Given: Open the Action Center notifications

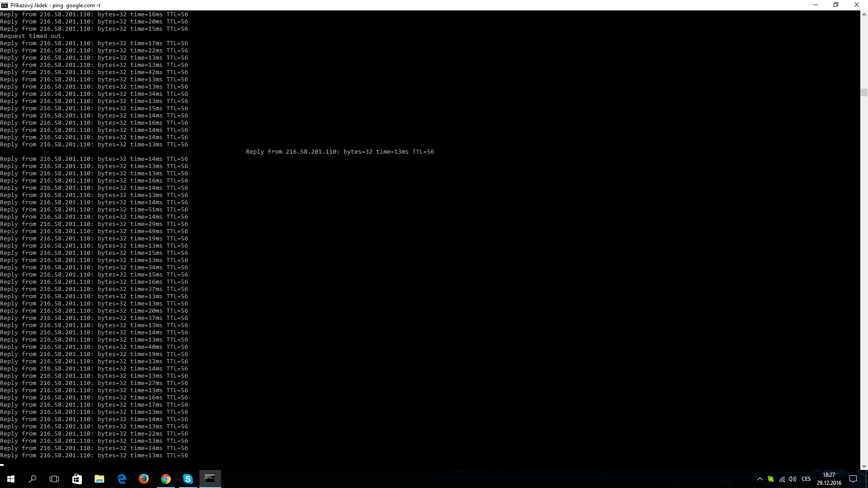Looking at the screenshot, I should [x=853, y=479].
